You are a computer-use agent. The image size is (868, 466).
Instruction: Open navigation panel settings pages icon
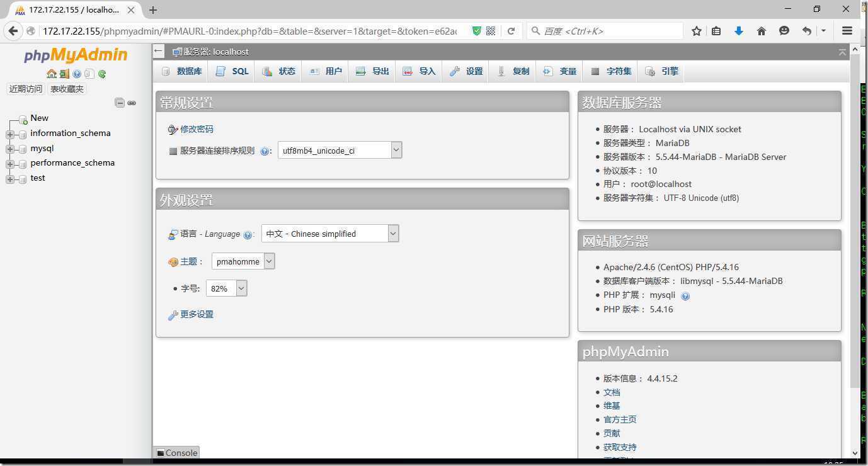[89, 74]
